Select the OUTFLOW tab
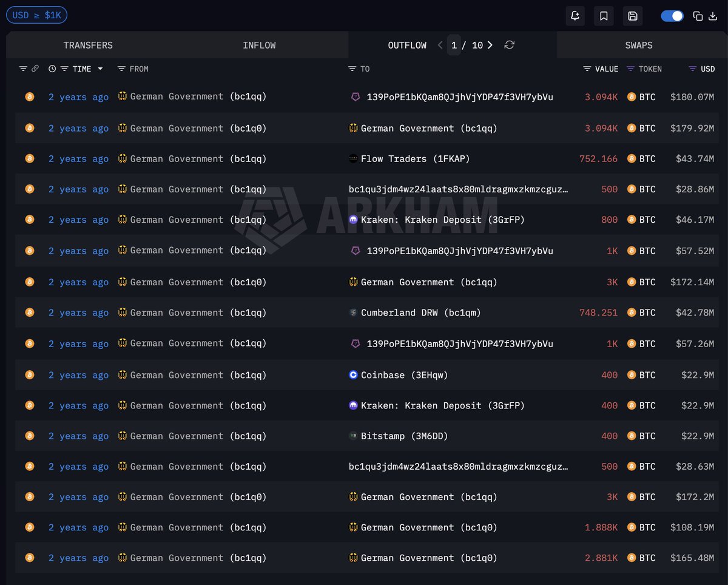Screen dimensions: 728x585 (x=407, y=45)
